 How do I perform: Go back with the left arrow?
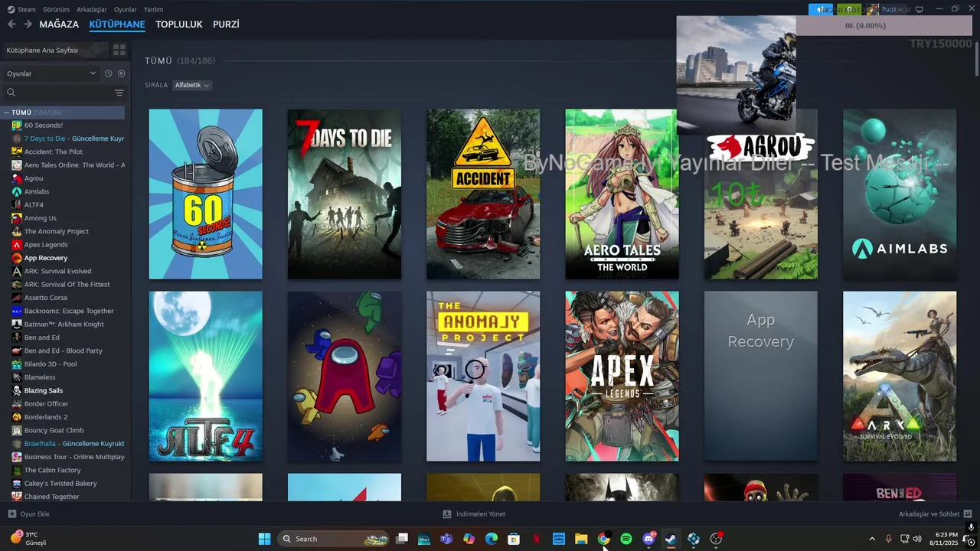11,24
